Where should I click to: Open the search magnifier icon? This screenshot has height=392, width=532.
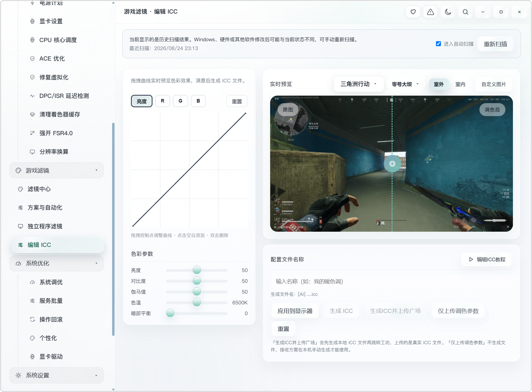[465, 12]
